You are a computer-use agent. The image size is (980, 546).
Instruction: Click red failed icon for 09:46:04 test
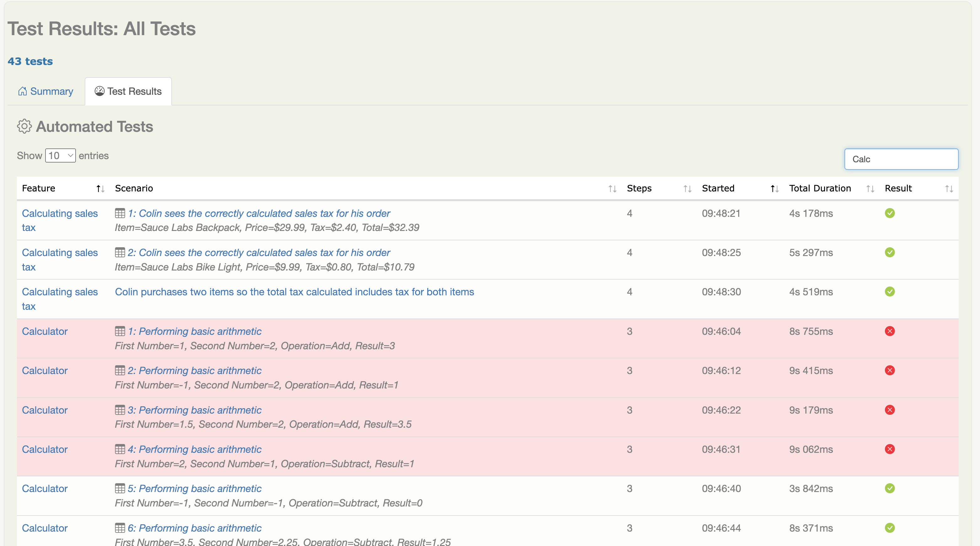889,331
